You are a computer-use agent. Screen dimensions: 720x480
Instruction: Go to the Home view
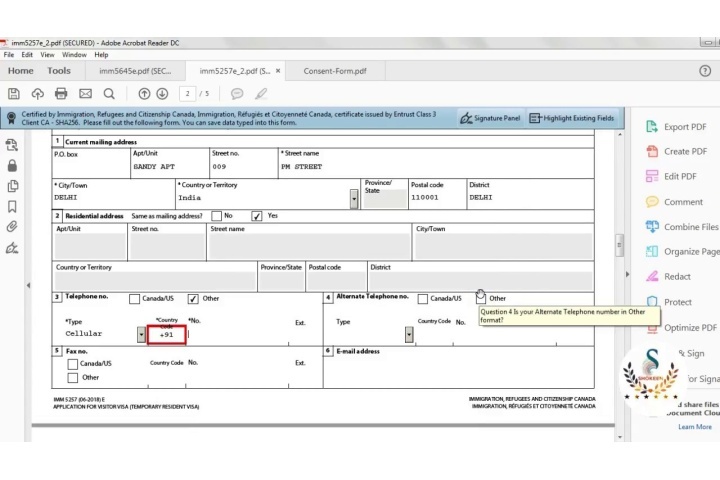(x=21, y=71)
